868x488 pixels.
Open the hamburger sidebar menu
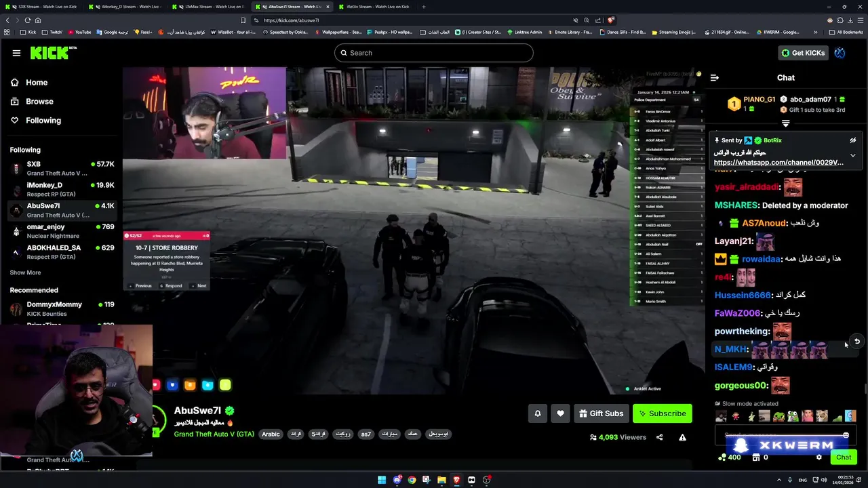(x=16, y=53)
